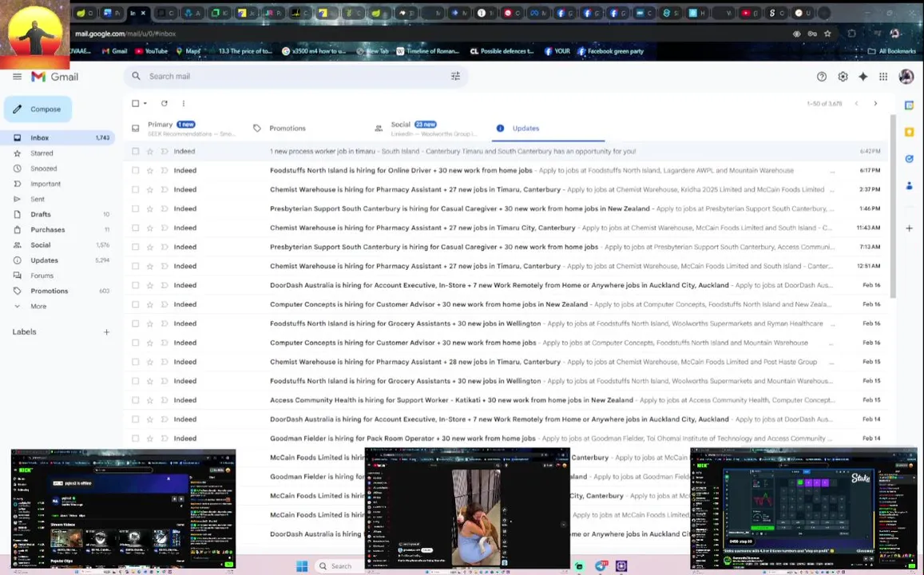Open Forums category in sidebar
The height and width of the screenshot is (575, 924).
pyautogui.click(x=42, y=276)
